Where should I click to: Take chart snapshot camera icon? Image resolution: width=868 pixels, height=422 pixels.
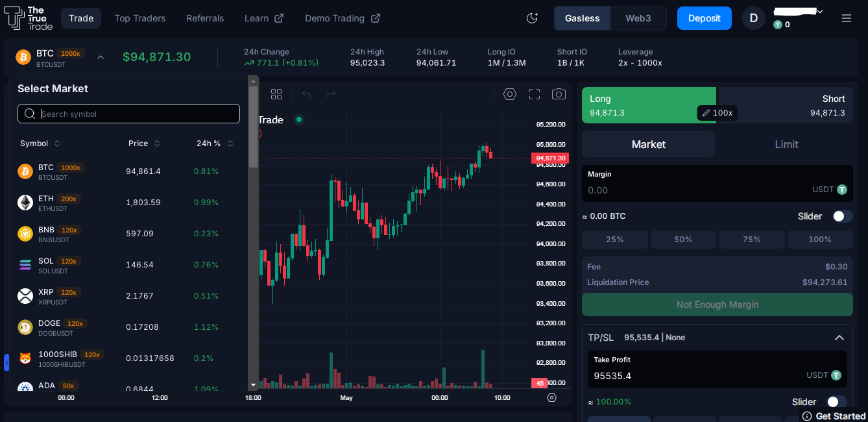click(x=559, y=94)
